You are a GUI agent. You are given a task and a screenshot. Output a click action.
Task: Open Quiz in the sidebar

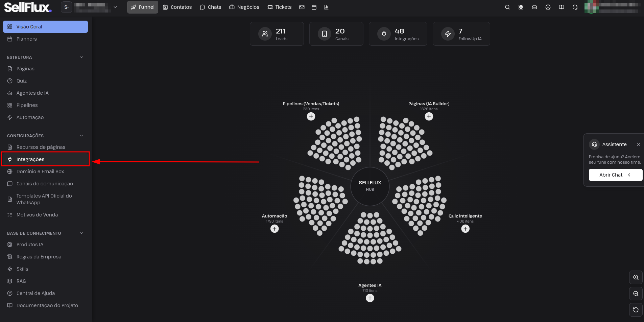45,81
